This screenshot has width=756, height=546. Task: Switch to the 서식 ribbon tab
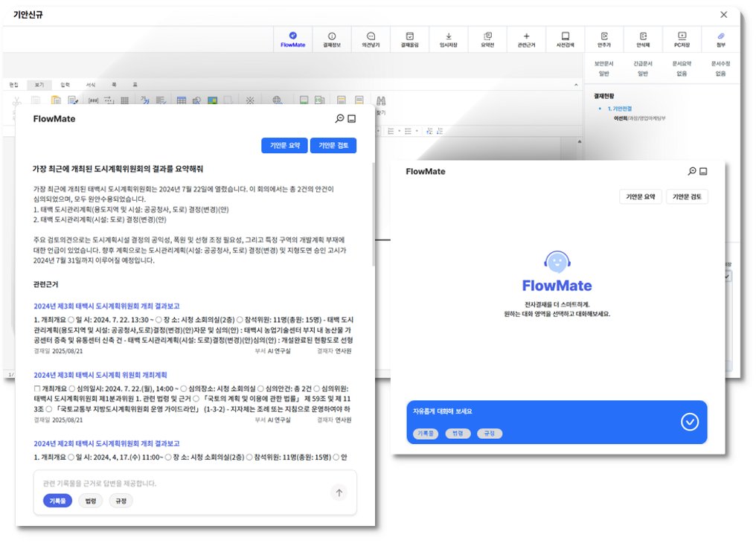pos(90,85)
